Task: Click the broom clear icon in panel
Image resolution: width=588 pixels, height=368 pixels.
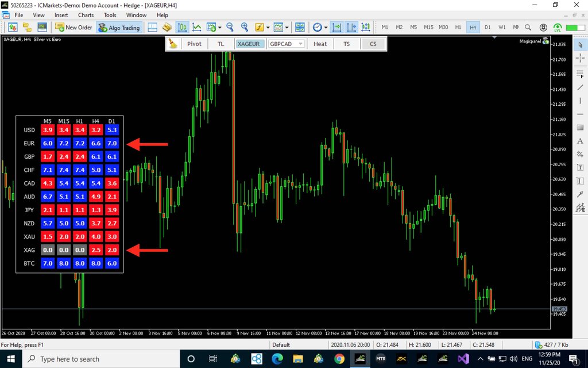Action: 173,44
